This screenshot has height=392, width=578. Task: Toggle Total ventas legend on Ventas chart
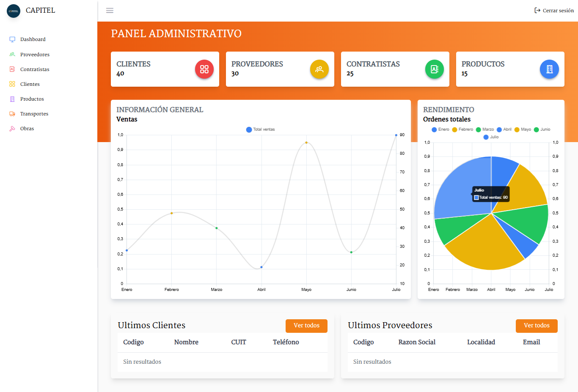pos(261,129)
